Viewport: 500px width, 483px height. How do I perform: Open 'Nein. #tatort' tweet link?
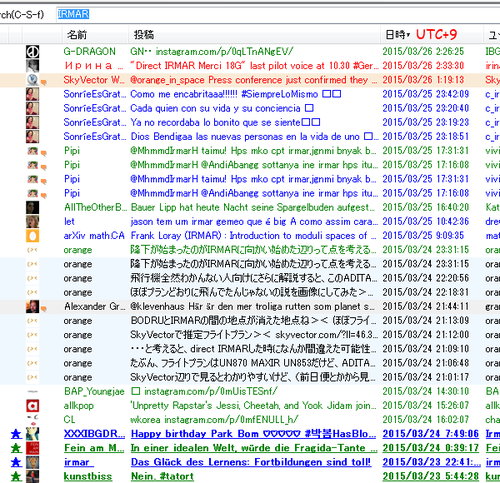[162, 476]
